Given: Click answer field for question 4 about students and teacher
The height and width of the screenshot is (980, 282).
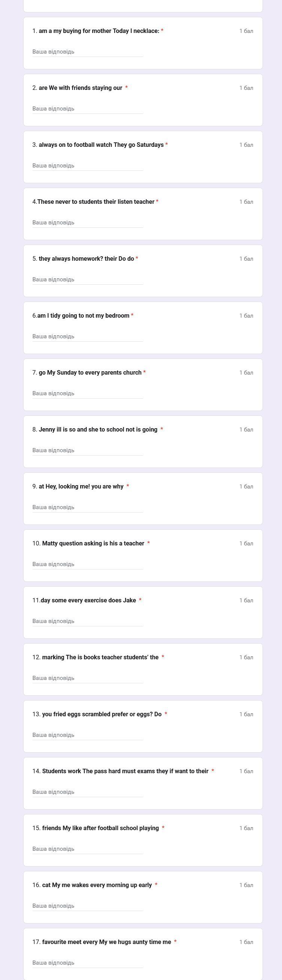Looking at the screenshot, I should (88, 223).
